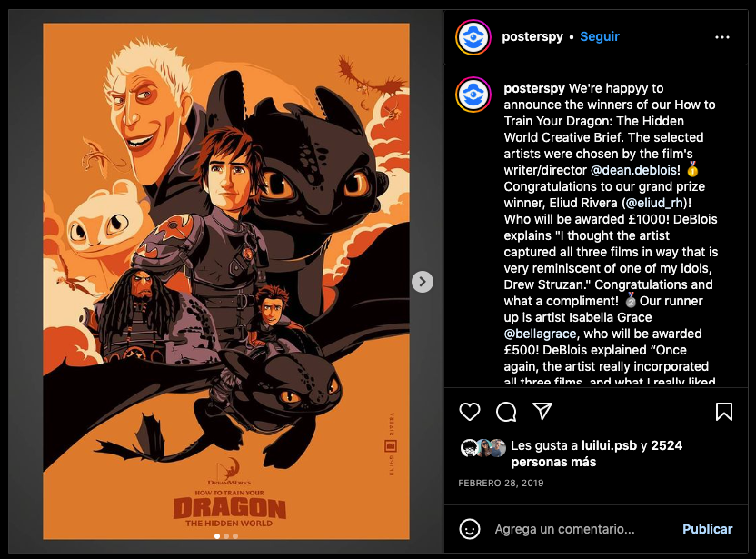756x559 pixels.
Task: Open the luilui.psb liker profile
Action: (609, 445)
